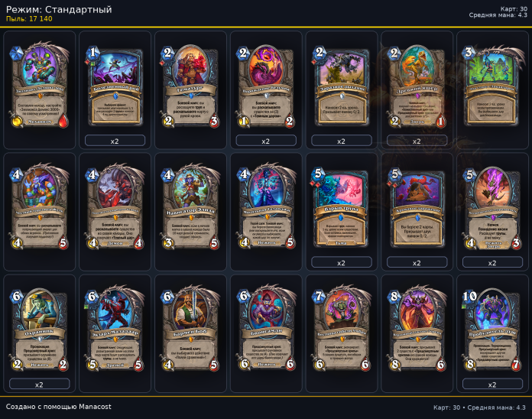
Task: Select the Заразное дыхание spell card
Action: click(x=342, y=86)
